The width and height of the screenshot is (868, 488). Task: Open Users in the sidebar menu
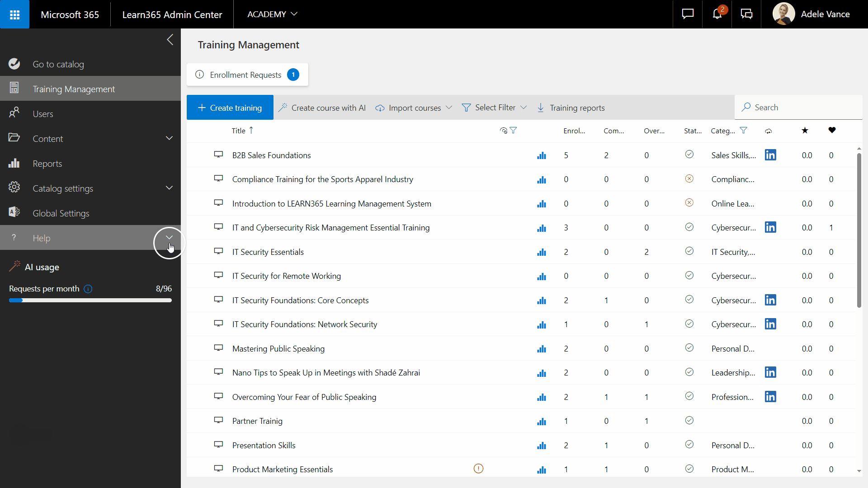pos(42,114)
